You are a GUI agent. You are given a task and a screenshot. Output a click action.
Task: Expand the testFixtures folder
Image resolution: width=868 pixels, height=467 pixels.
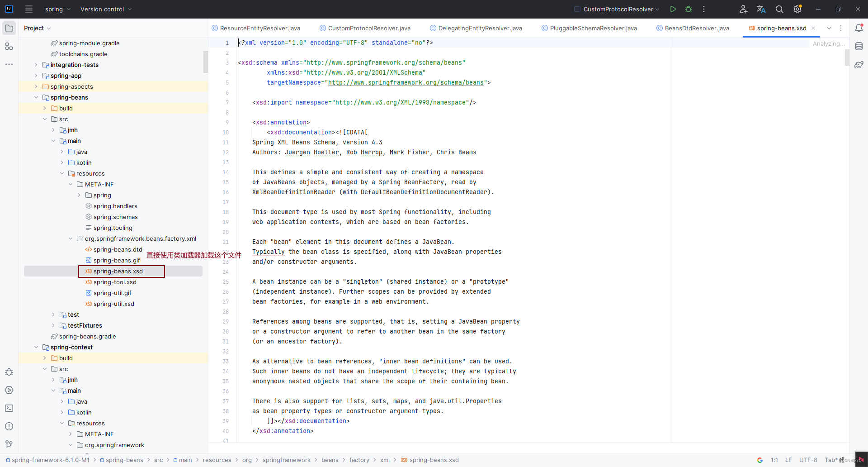[x=53, y=325]
